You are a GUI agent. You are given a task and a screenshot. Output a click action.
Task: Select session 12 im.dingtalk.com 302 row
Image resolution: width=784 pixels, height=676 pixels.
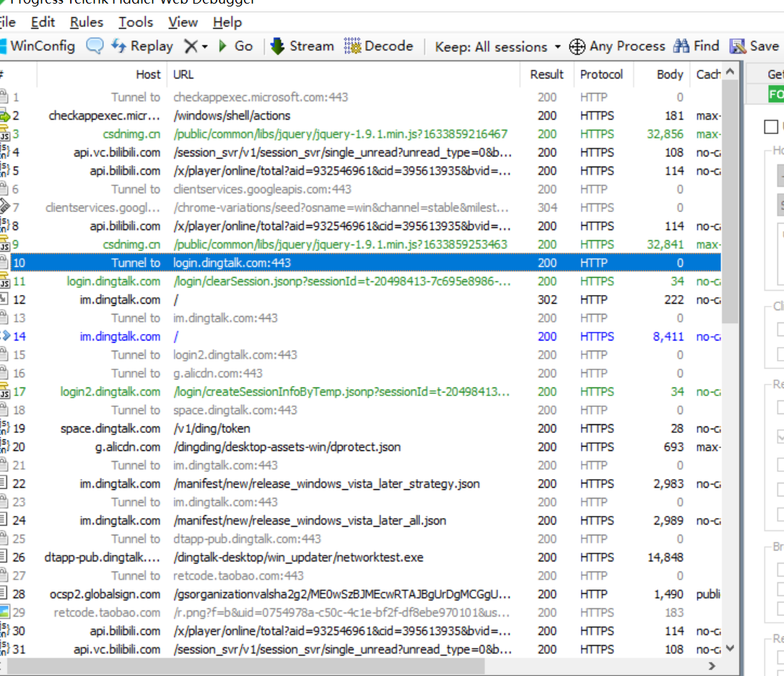360,300
